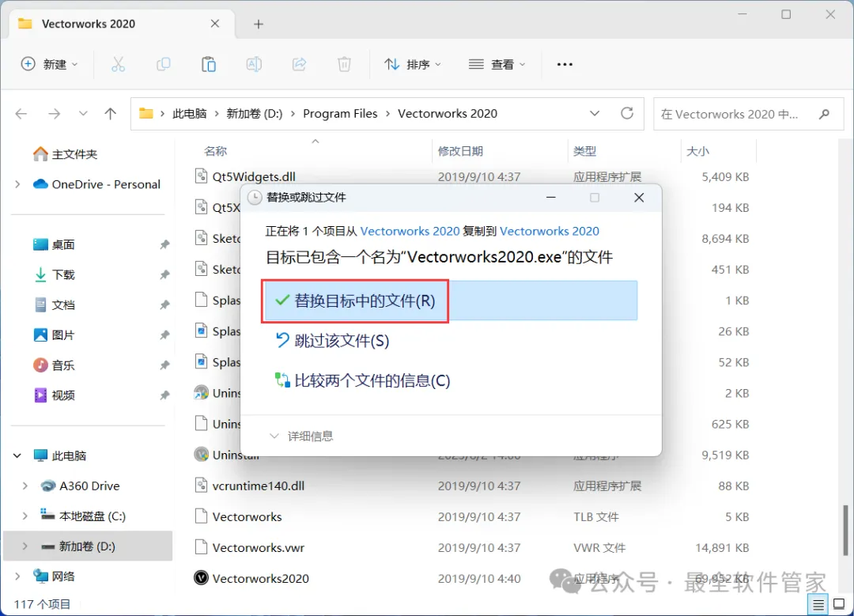
Task: Open the 查看 view dropdown
Action: pyautogui.click(x=497, y=64)
